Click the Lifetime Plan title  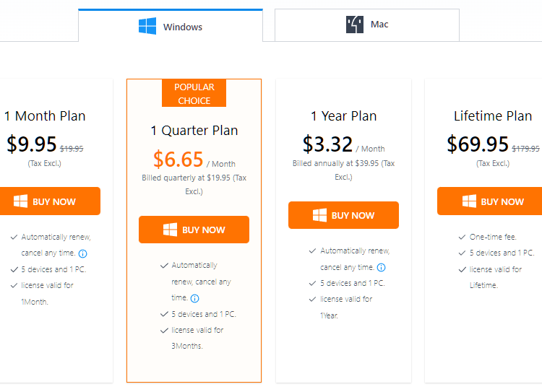493,116
